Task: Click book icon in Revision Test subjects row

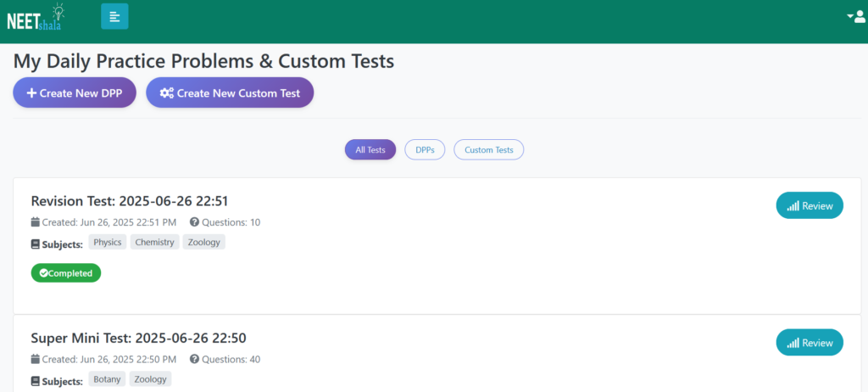Action: (x=36, y=244)
